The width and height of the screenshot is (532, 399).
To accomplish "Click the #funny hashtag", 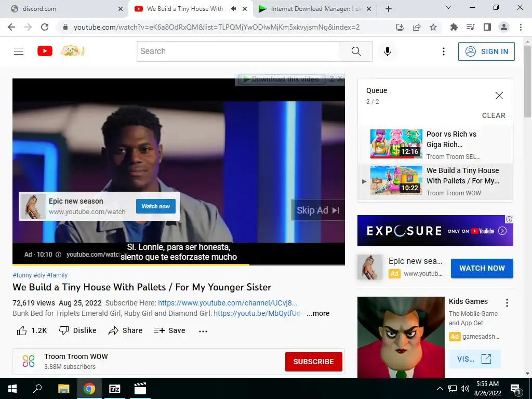I will click(x=22, y=275).
